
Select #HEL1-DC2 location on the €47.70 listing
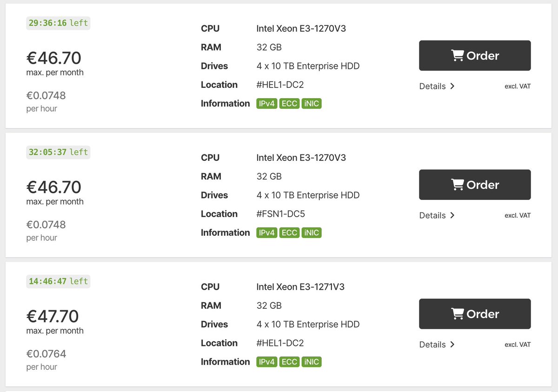(x=280, y=343)
